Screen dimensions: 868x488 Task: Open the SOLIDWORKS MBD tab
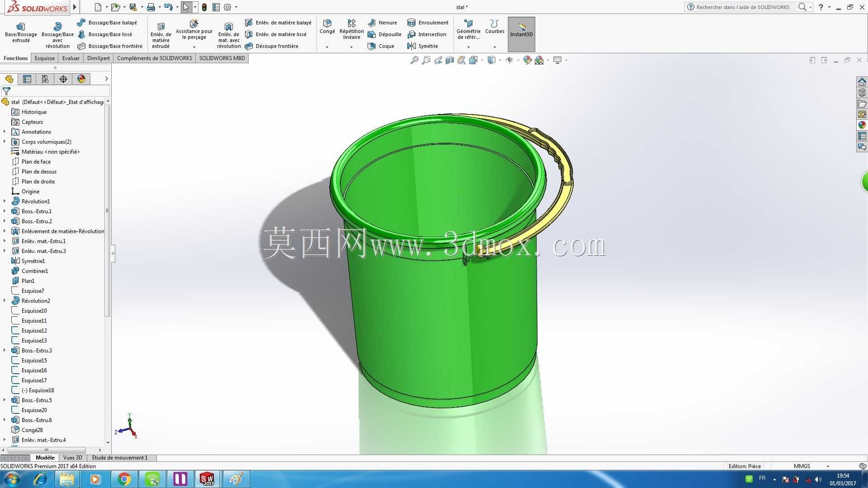point(222,58)
